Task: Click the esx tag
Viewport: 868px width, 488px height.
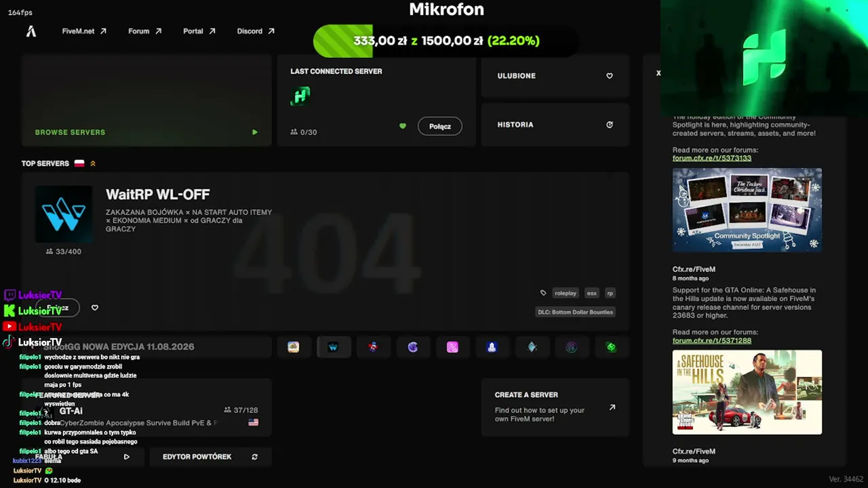Action: click(x=592, y=293)
